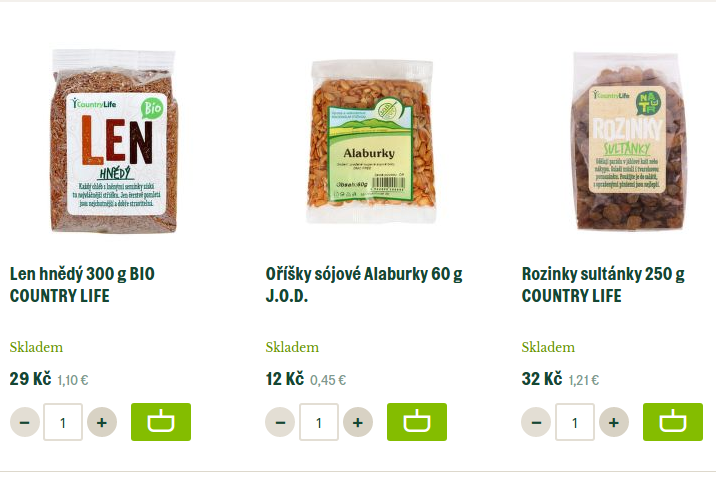Add Len hnědý 300 g to basket

pos(161,422)
